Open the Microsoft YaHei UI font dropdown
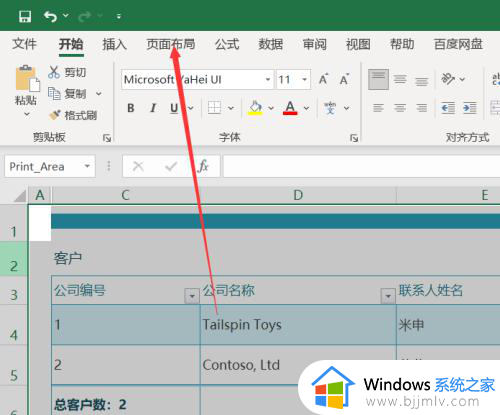 (268, 80)
